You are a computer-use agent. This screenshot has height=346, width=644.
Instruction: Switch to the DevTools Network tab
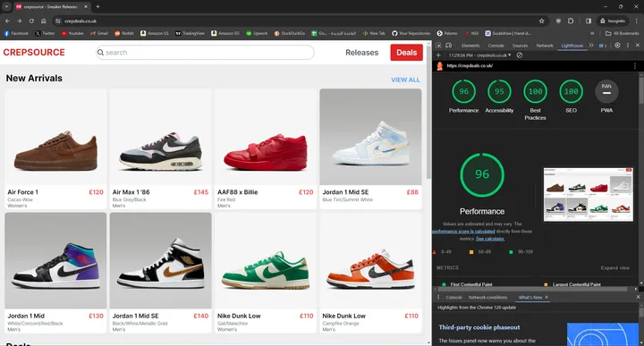point(545,46)
